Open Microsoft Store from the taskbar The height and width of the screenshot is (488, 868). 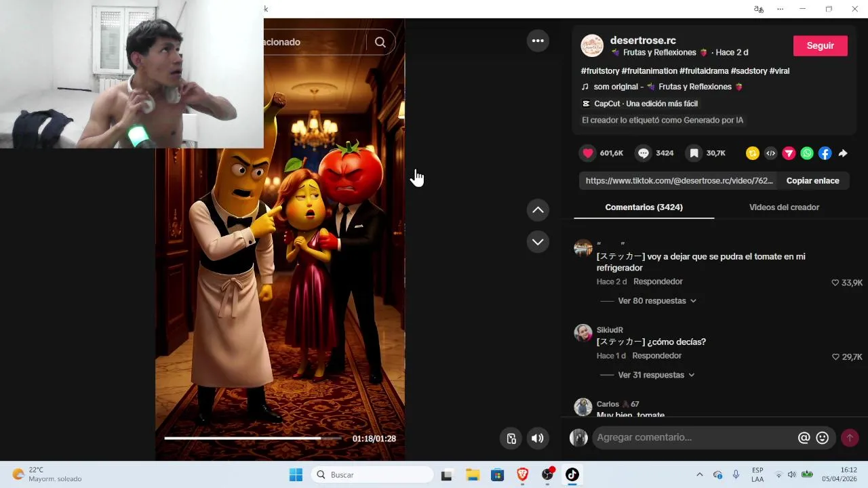pos(497,475)
